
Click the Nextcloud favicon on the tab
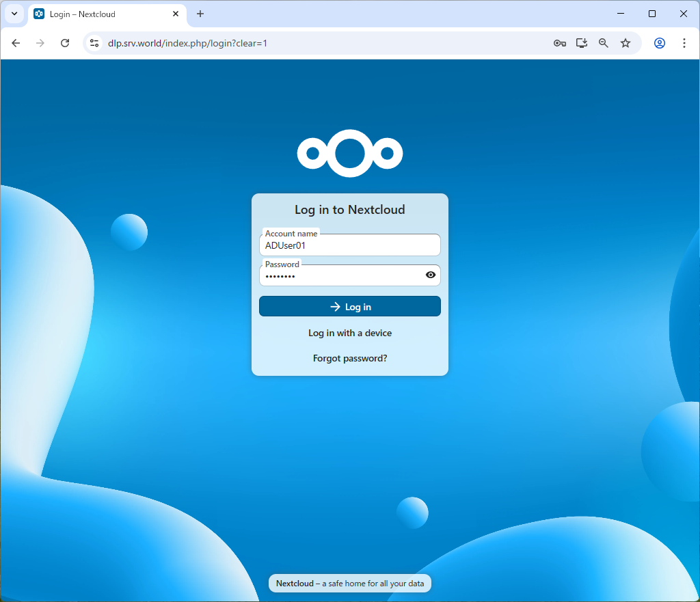coord(39,14)
